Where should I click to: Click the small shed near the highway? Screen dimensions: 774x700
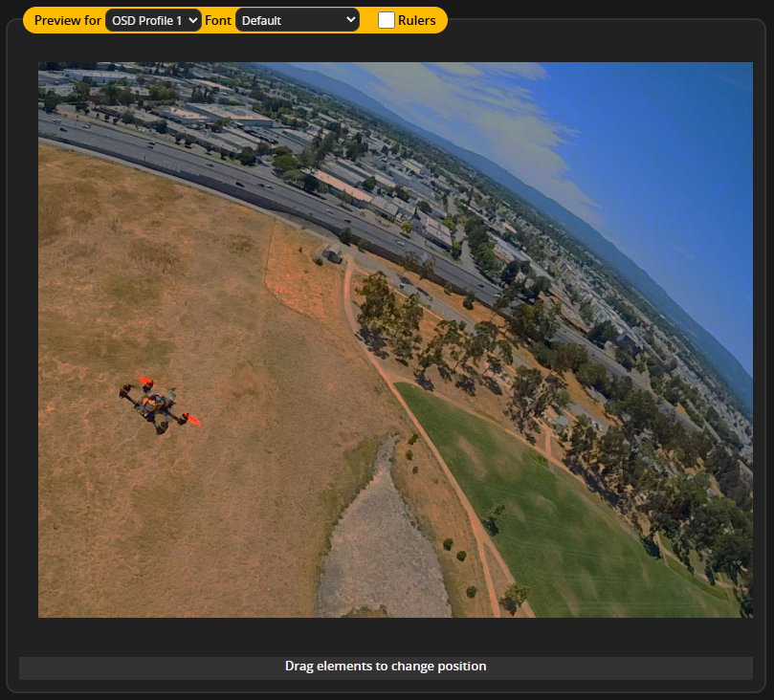coord(332,254)
